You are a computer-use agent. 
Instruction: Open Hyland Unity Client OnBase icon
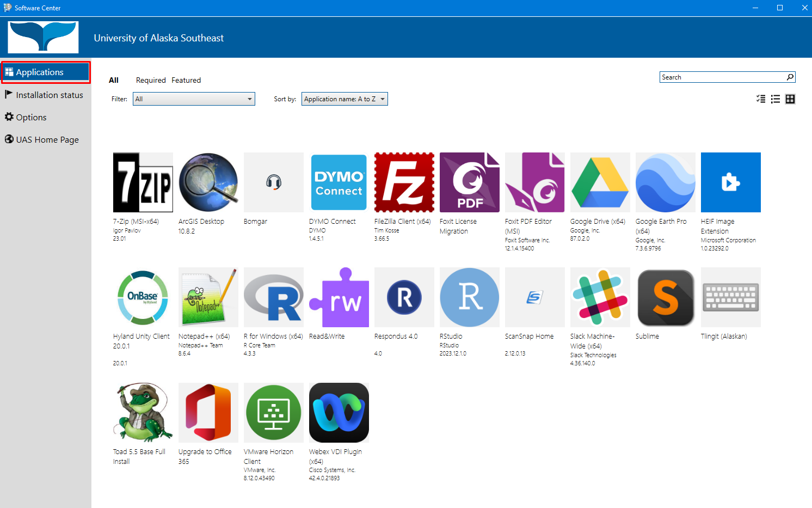[x=143, y=297]
